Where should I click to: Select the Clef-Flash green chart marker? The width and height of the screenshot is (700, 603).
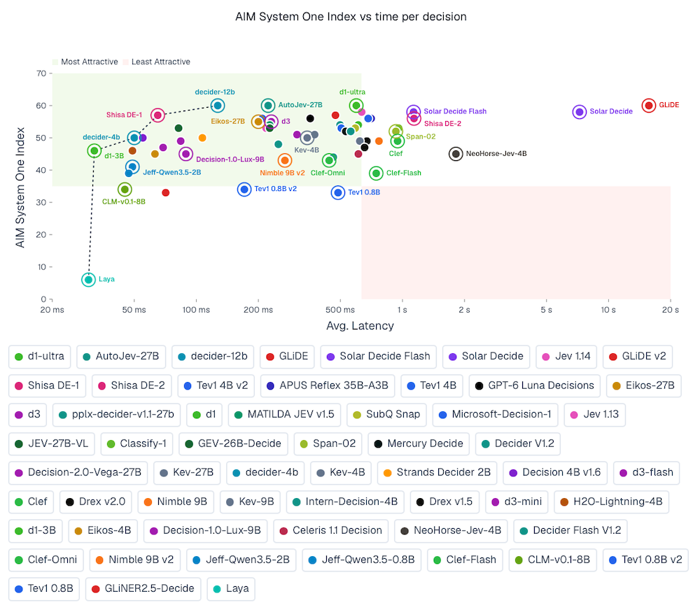376,173
